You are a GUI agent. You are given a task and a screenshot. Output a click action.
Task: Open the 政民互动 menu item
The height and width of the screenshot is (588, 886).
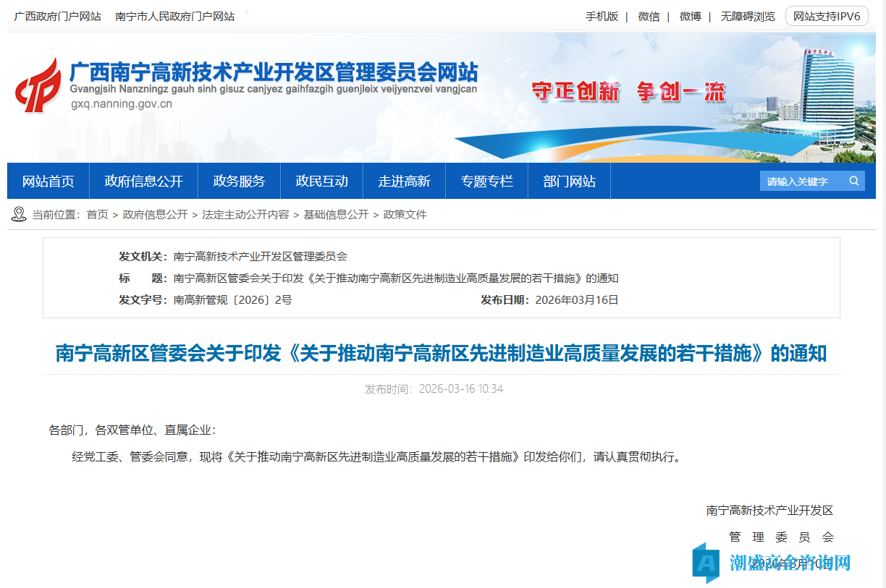321,181
